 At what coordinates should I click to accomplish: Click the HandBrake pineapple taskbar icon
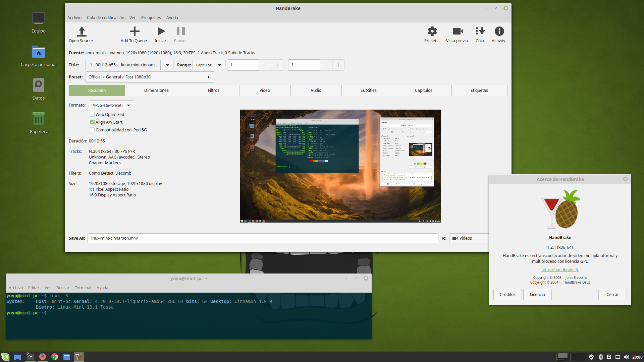[78, 357]
